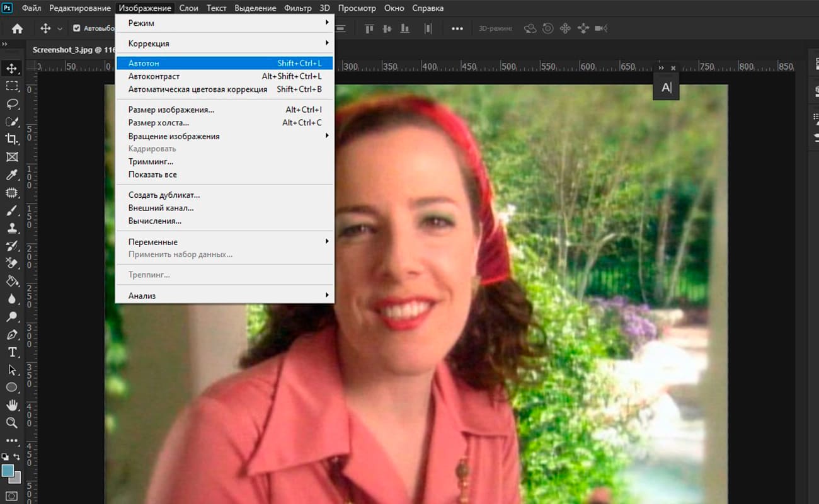The height and width of the screenshot is (504, 819).
Task: Open the Коррекция submenu
Action: pos(225,43)
